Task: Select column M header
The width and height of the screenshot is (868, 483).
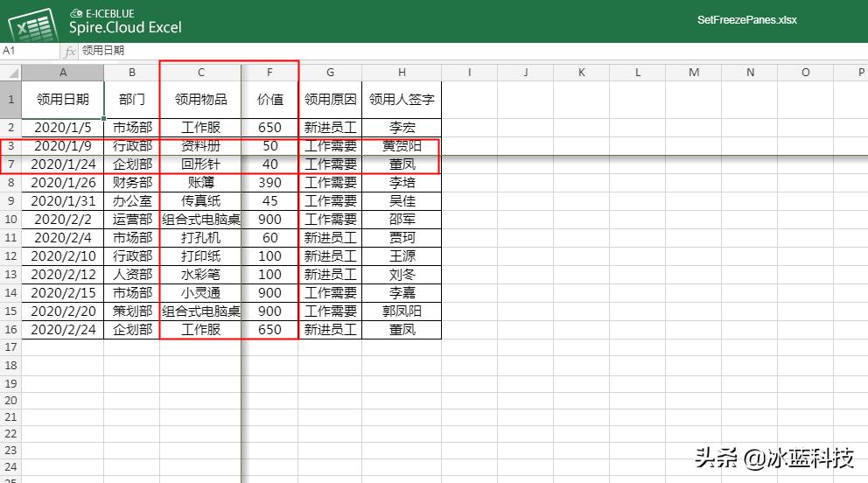Action: click(694, 73)
